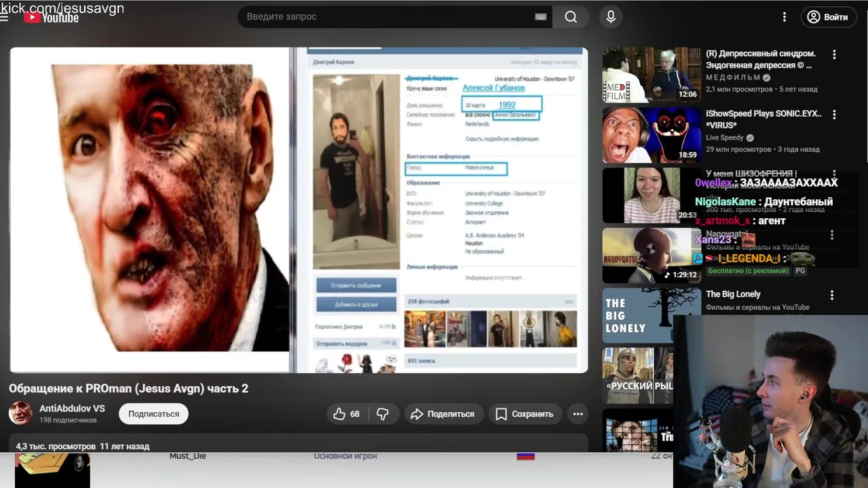Click Must_Die text in bottom page
The image size is (868, 488).
(188, 456)
